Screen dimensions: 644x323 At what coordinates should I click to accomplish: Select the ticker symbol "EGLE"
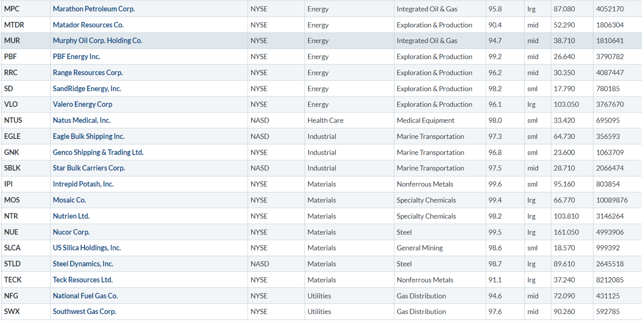(x=12, y=136)
